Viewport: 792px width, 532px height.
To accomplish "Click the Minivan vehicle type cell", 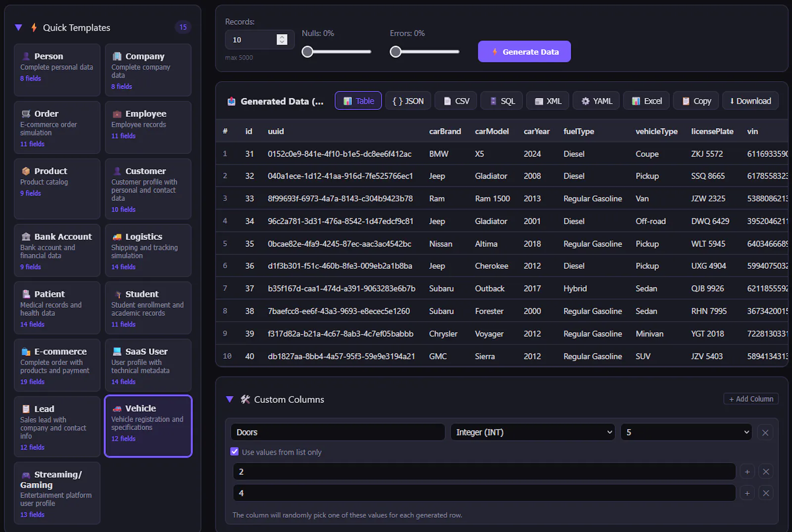I will tap(649, 334).
